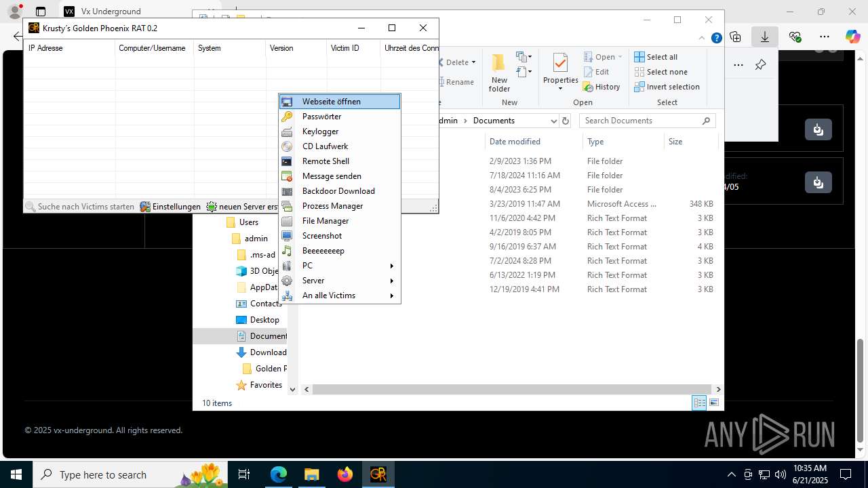
Task: Click the Explorer help question mark icon
Action: [716, 38]
